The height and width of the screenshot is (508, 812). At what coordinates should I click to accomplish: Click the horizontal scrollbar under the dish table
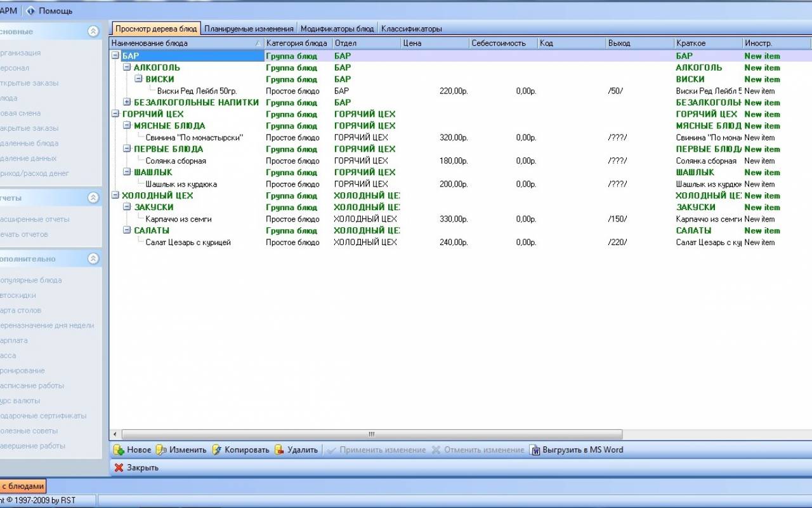371,435
